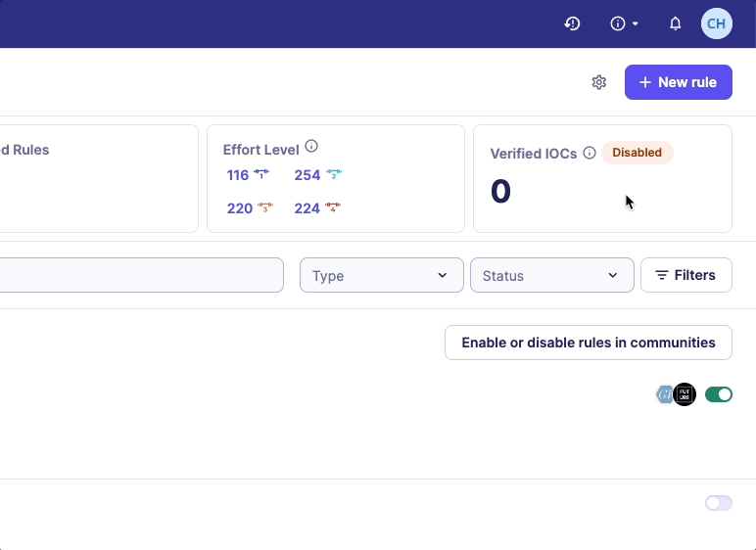
Task: Open the info help dropdown in header
Action: 624,23
